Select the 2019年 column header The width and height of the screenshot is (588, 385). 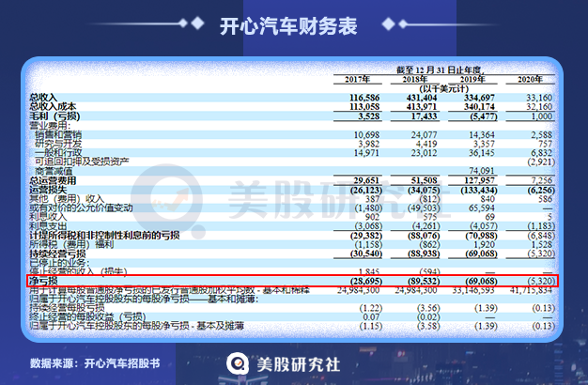coord(472,79)
